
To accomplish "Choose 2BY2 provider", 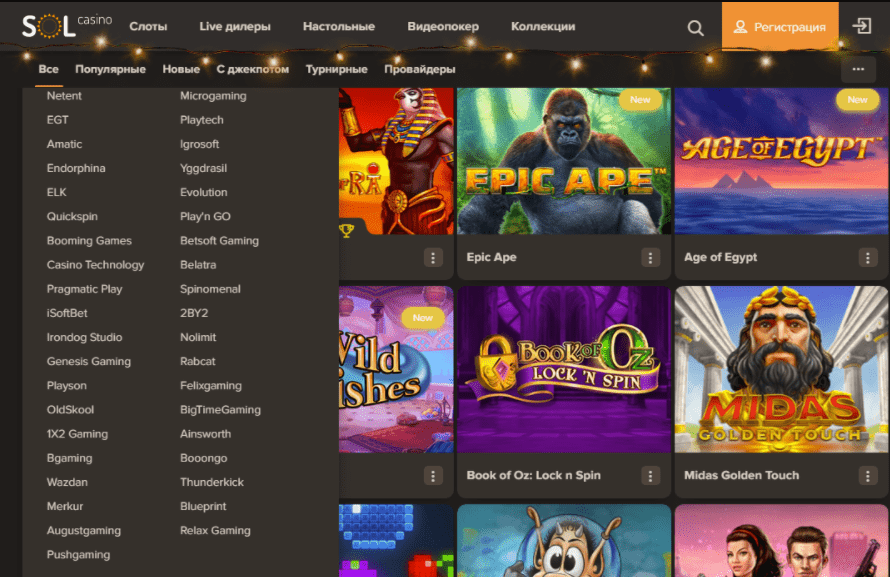I will 194,313.
